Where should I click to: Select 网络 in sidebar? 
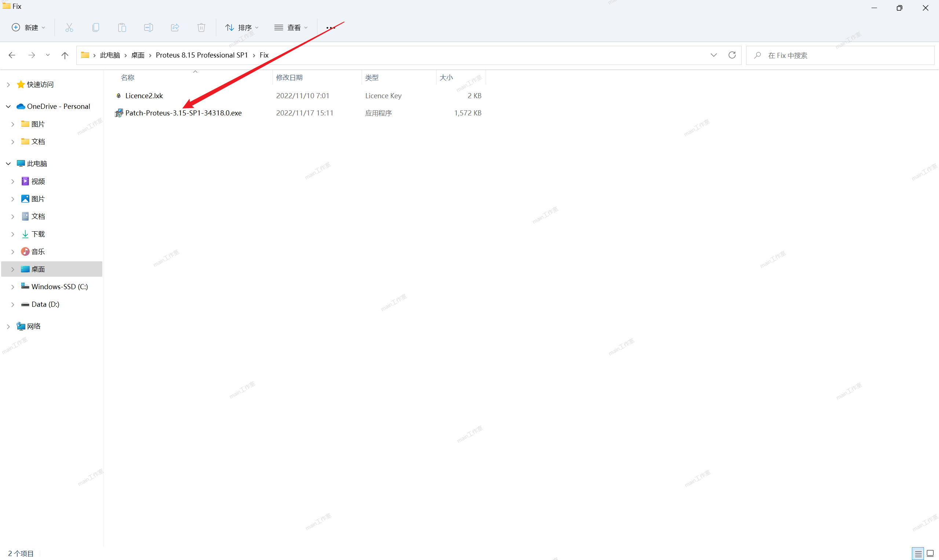tap(34, 327)
